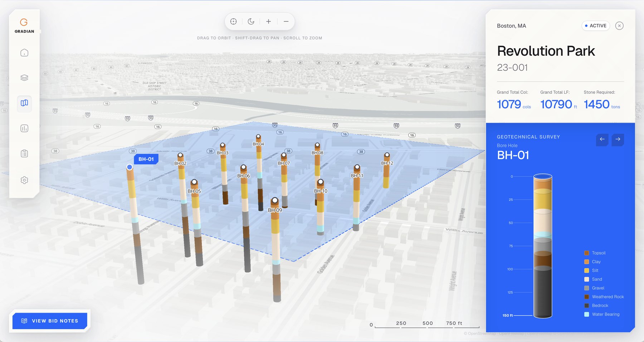
Task: Click the Grand Total LF value 10790
Action: [556, 104]
